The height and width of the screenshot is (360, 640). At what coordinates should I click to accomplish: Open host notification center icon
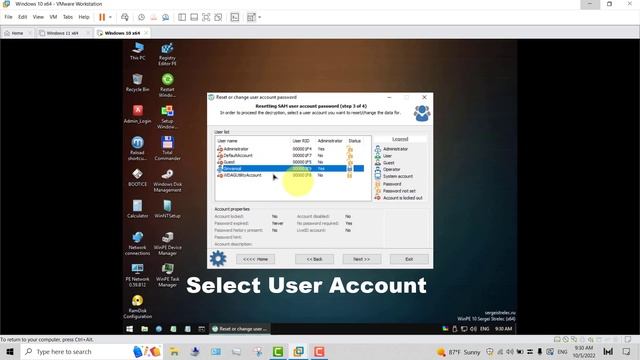627,351
